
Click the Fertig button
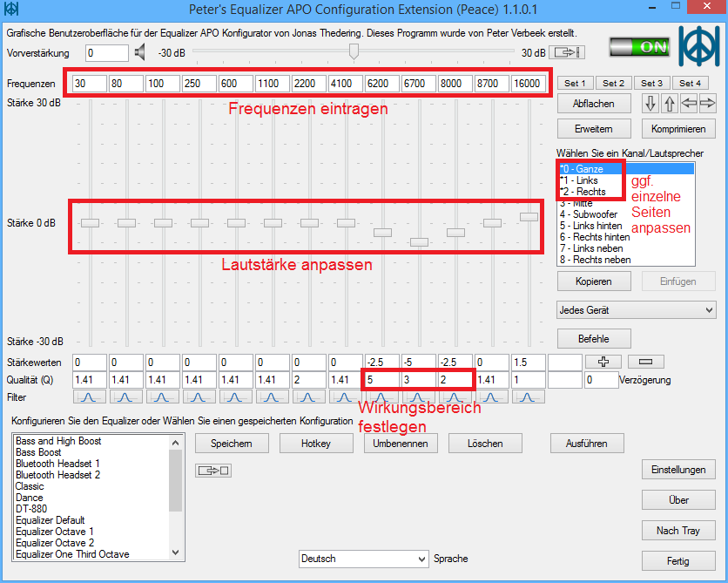point(678,561)
